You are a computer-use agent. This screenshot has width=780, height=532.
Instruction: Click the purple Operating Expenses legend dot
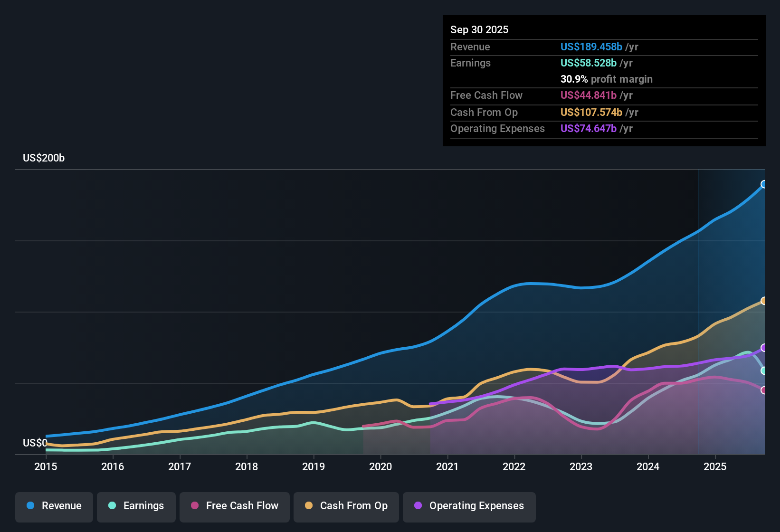418,506
